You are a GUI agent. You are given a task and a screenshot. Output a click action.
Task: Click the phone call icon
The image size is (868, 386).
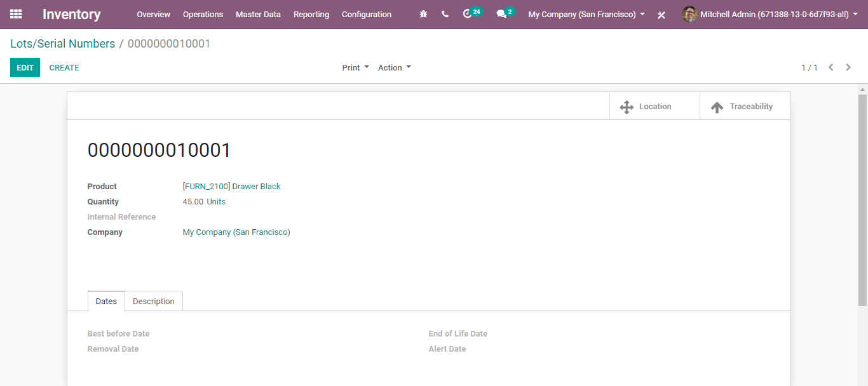click(x=445, y=14)
